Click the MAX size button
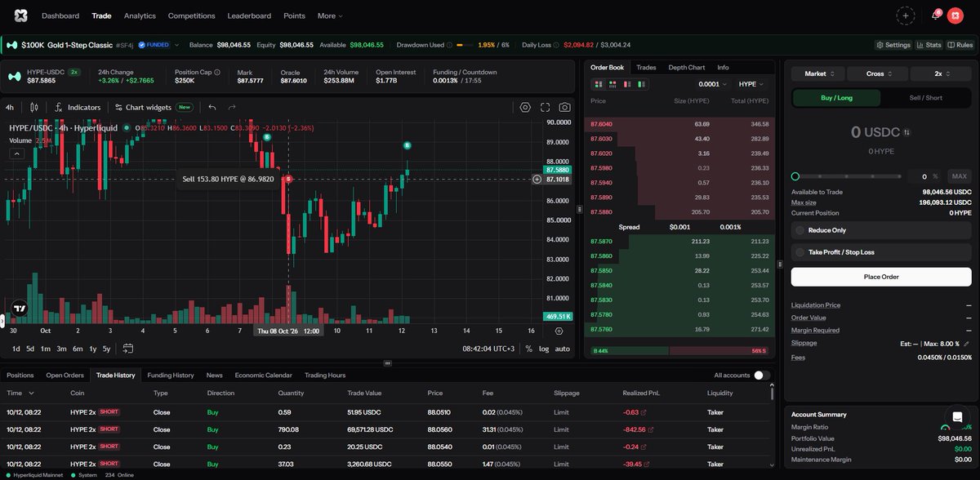Viewport: 980px width, 480px height. 959,176
